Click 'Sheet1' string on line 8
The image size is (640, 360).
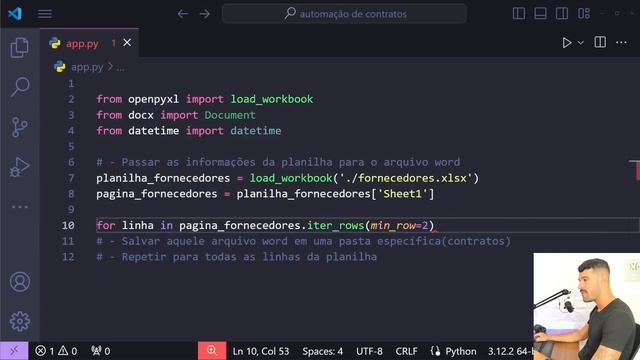pos(402,194)
